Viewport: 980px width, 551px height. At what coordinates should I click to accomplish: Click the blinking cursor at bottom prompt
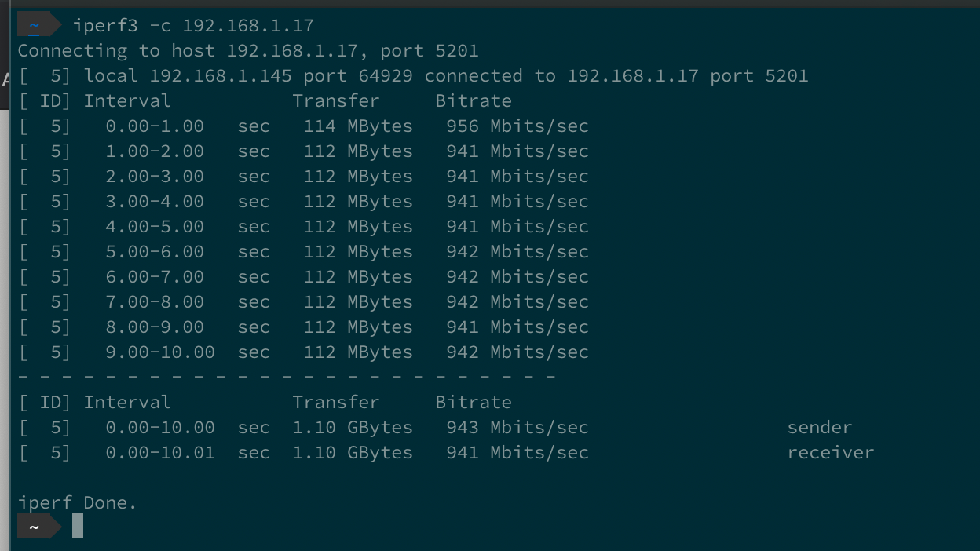tap(78, 526)
